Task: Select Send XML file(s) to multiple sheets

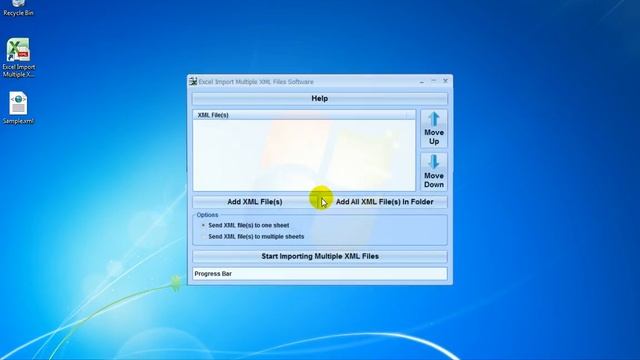Action: tap(253, 237)
